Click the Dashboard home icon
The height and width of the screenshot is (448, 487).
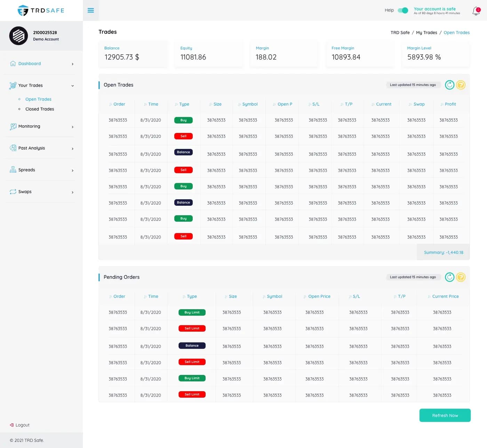(x=13, y=63)
